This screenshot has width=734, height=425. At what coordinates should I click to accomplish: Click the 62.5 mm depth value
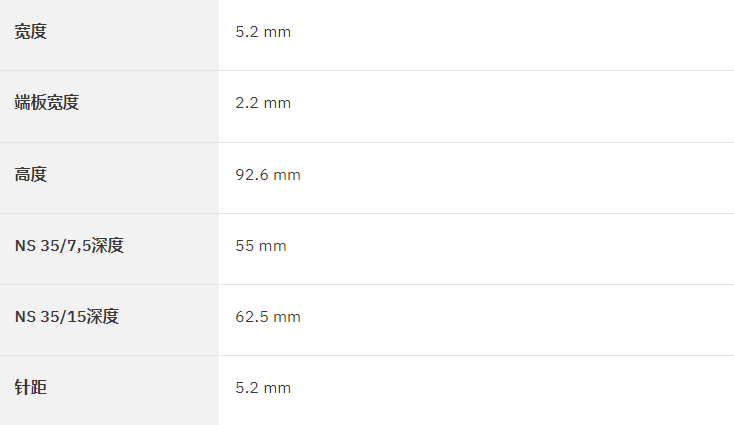click(x=268, y=317)
